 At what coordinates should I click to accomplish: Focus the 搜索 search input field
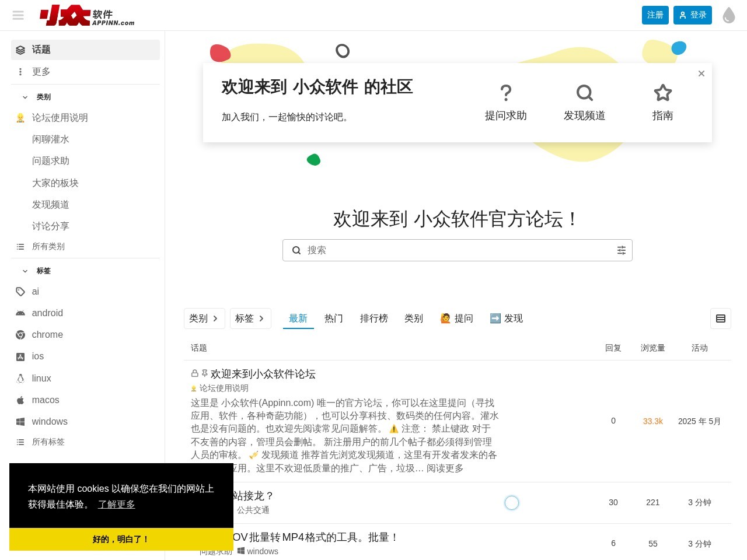[x=459, y=250]
